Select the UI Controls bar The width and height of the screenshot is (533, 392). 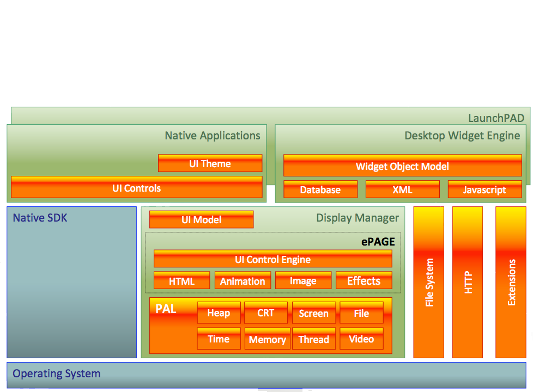tap(136, 188)
